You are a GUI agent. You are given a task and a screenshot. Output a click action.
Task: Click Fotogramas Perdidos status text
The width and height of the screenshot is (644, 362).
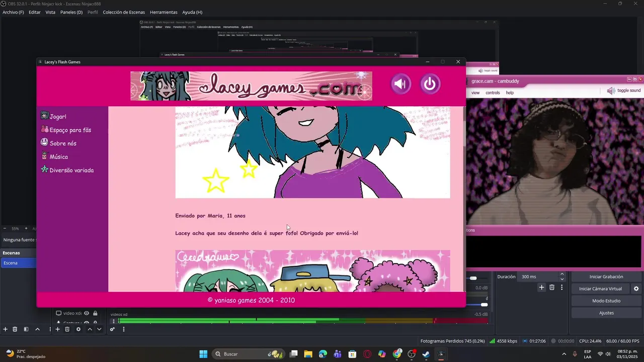pyautogui.click(x=453, y=341)
